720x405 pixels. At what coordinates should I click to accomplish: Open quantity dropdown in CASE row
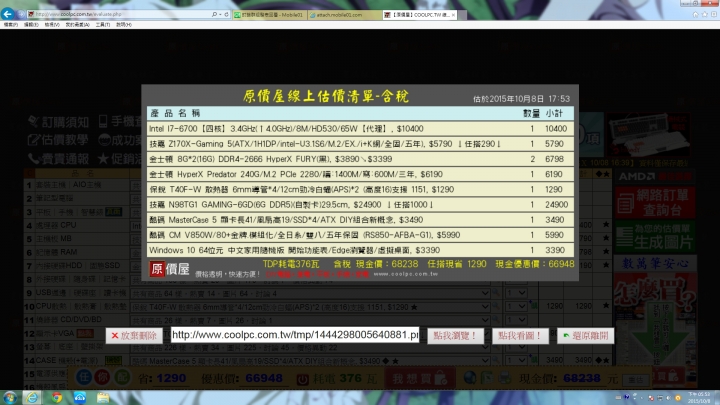click(x=516, y=361)
